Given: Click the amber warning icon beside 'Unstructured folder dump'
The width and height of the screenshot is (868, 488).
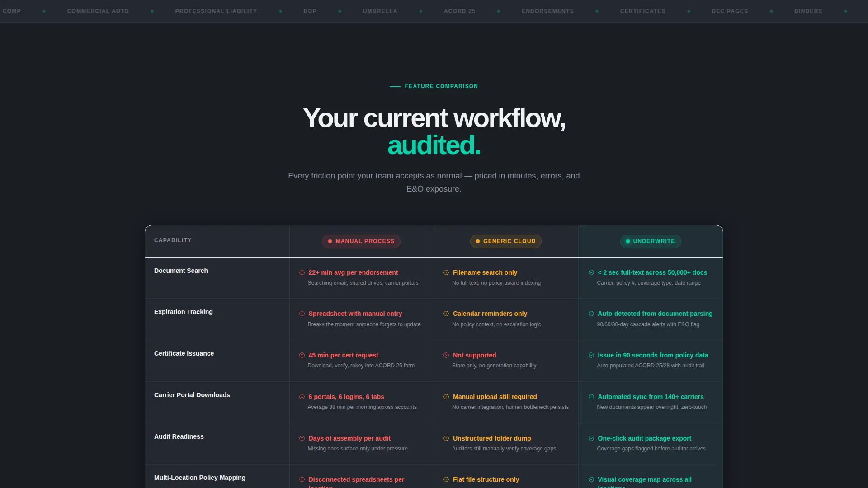Looking at the screenshot, I should [446, 438].
